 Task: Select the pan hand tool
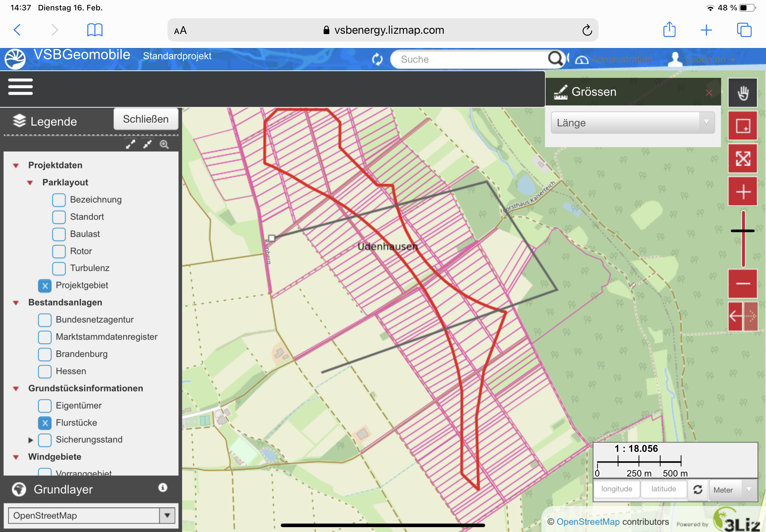[x=743, y=93]
